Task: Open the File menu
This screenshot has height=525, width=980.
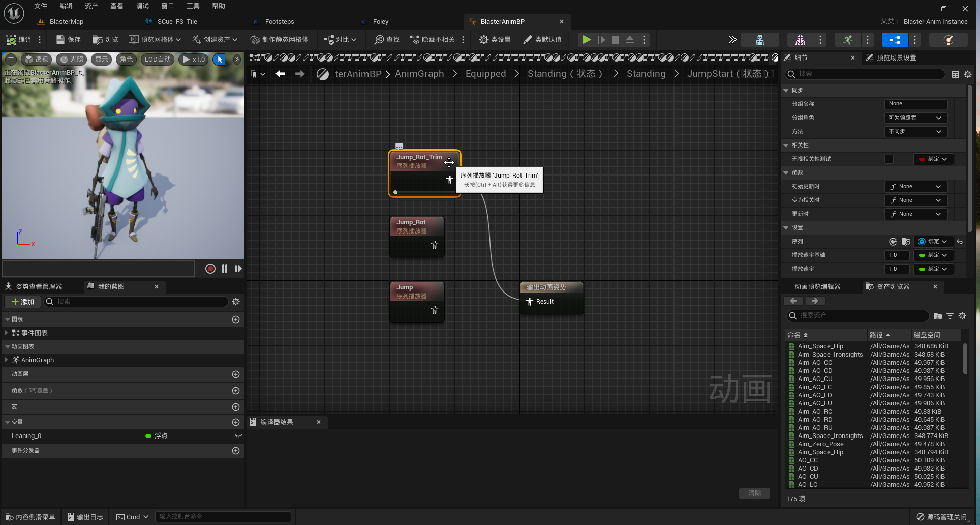Action: [40, 6]
